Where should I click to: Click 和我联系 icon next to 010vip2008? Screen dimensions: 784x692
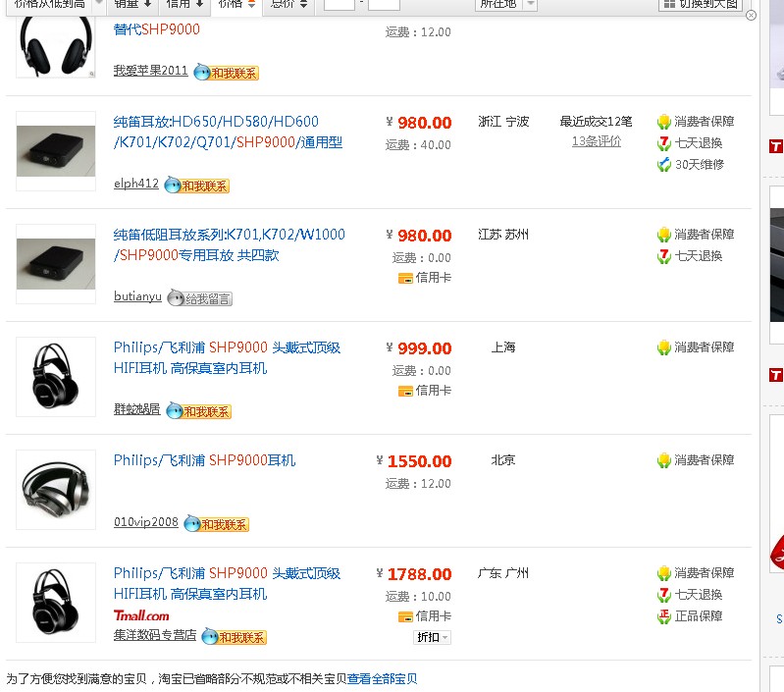tap(216, 524)
